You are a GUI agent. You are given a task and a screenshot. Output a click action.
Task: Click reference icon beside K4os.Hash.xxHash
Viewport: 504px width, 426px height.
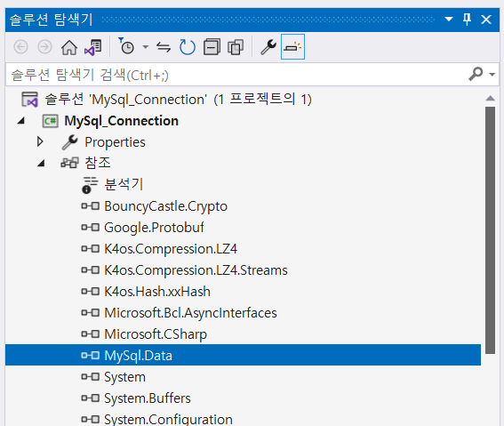[x=91, y=292]
